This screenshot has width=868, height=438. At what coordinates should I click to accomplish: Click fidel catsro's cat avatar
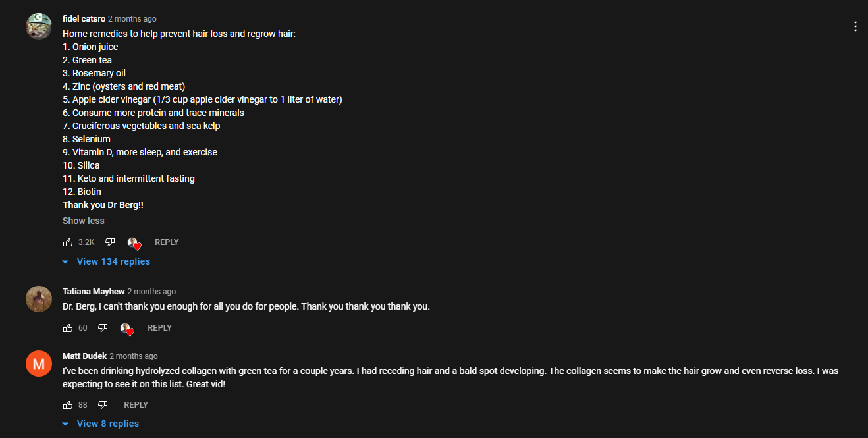pyautogui.click(x=39, y=26)
